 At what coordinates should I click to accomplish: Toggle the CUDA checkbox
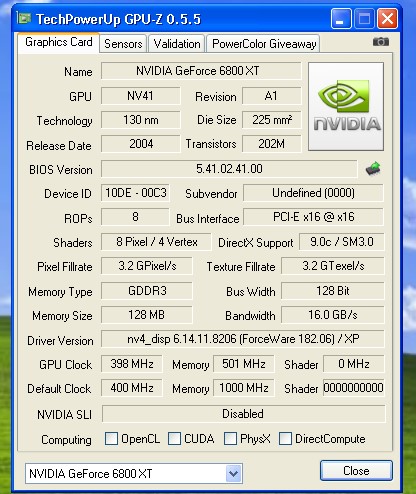[x=174, y=439]
